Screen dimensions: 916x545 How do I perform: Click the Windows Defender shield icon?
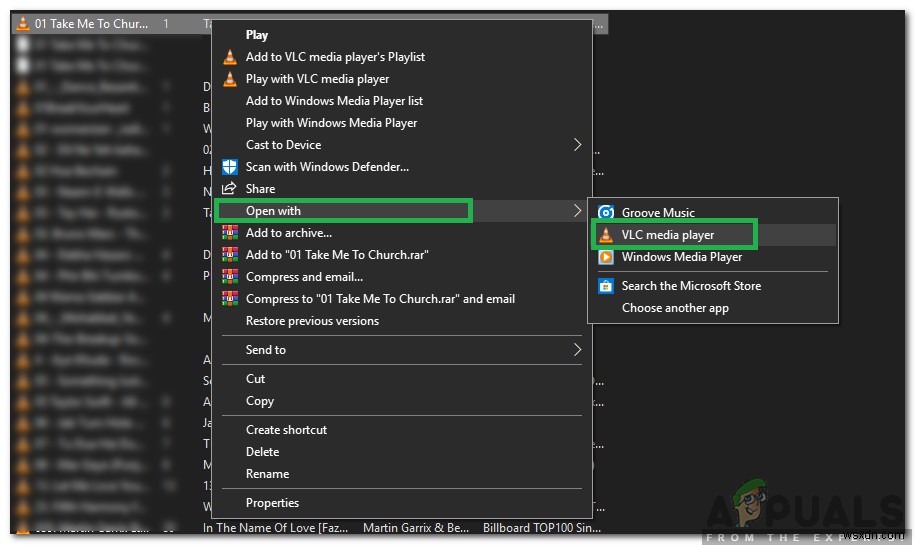pos(230,166)
